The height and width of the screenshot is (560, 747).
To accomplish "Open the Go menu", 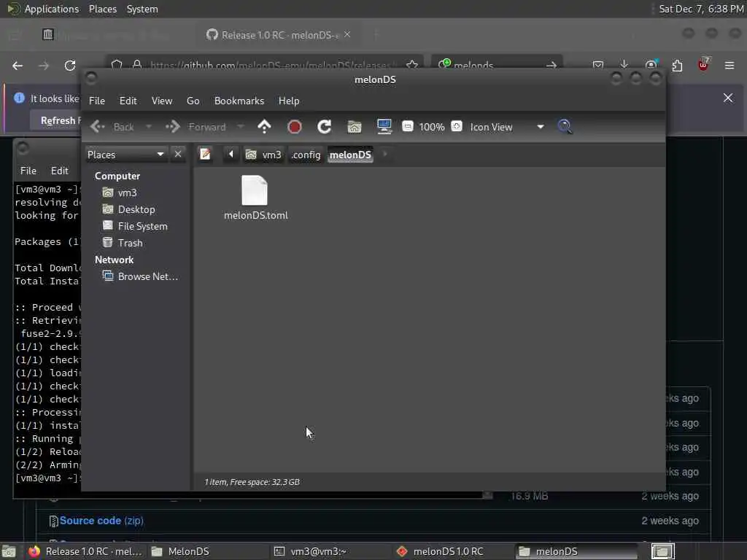I will (193, 101).
